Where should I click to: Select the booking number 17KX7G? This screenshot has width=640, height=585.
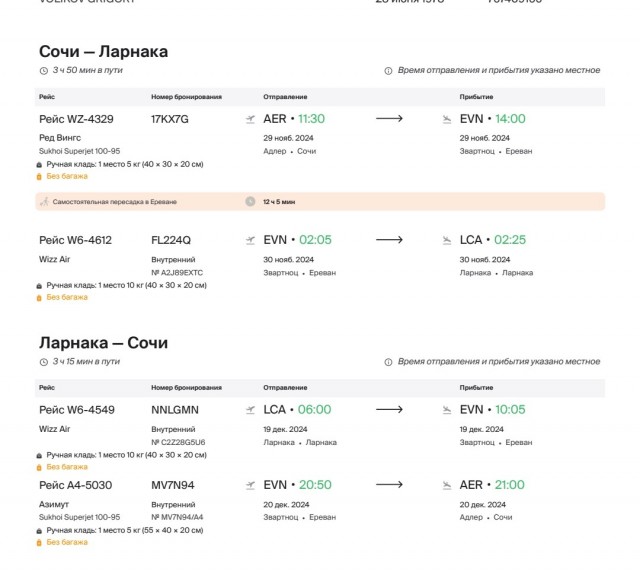tap(170, 119)
